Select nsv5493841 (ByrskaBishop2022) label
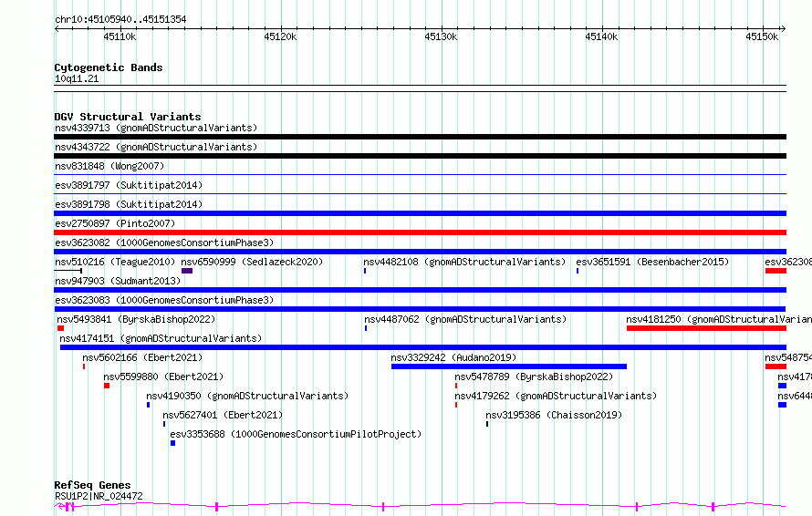The image size is (812, 516). click(x=136, y=319)
